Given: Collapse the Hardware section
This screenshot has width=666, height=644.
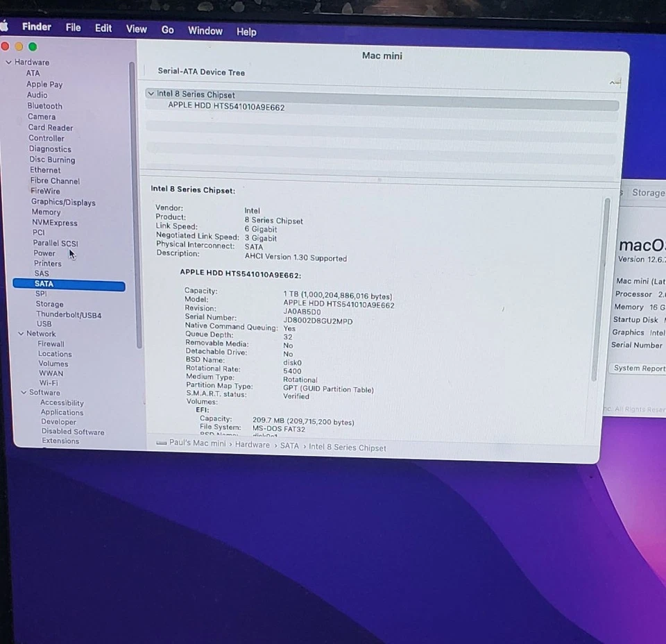Looking at the screenshot, I should [x=8, y=62].
